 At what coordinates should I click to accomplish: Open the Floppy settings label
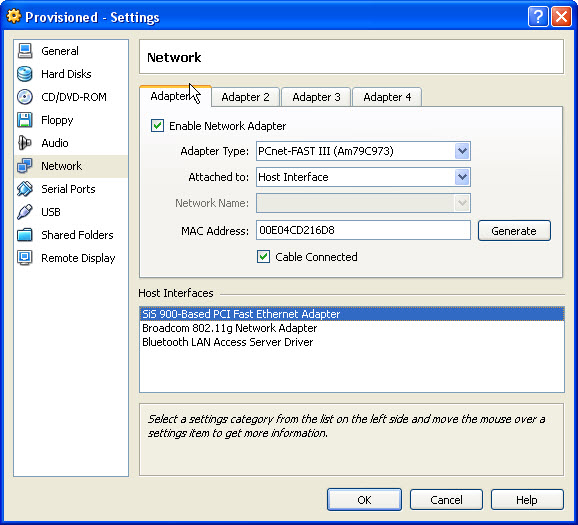(57, 120)
